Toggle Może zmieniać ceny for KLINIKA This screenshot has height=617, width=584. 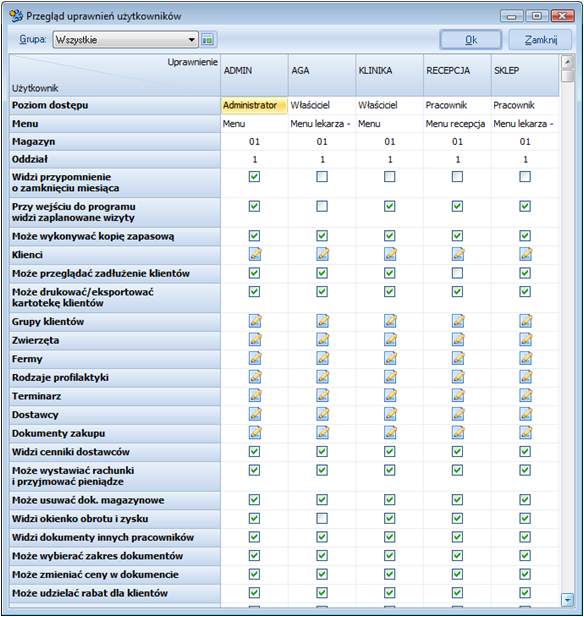(390, 574)
